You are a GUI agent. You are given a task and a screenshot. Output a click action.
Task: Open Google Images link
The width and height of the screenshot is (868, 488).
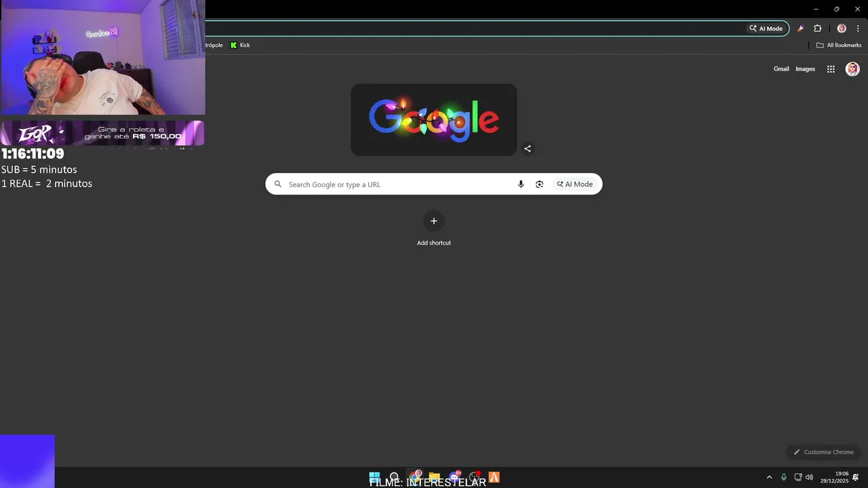pyautogui.click(x=805, y=69)
